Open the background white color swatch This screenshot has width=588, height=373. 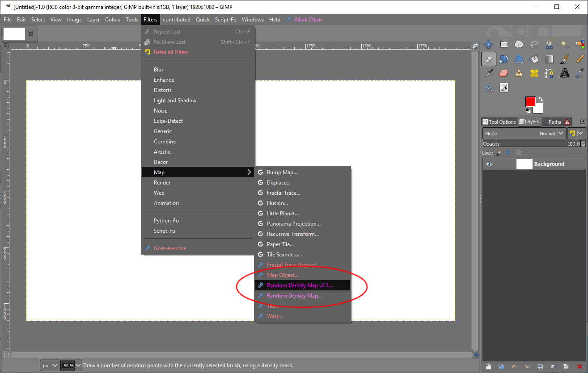pos(538,109)
